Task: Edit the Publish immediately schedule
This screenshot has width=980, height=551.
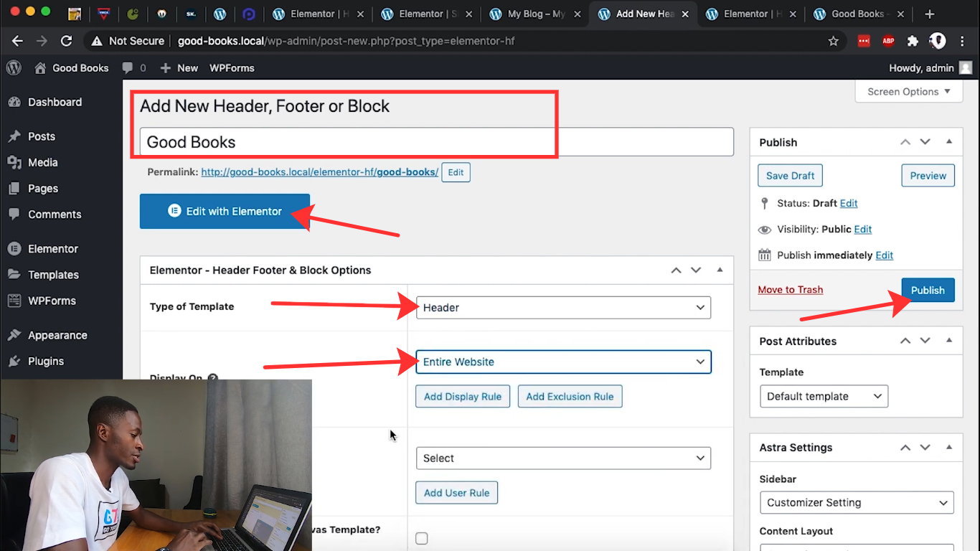Action: 884,255
